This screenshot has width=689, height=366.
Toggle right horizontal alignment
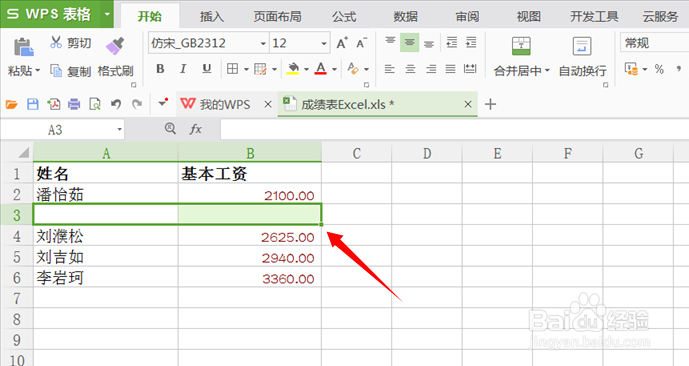(x=431, y=69)
